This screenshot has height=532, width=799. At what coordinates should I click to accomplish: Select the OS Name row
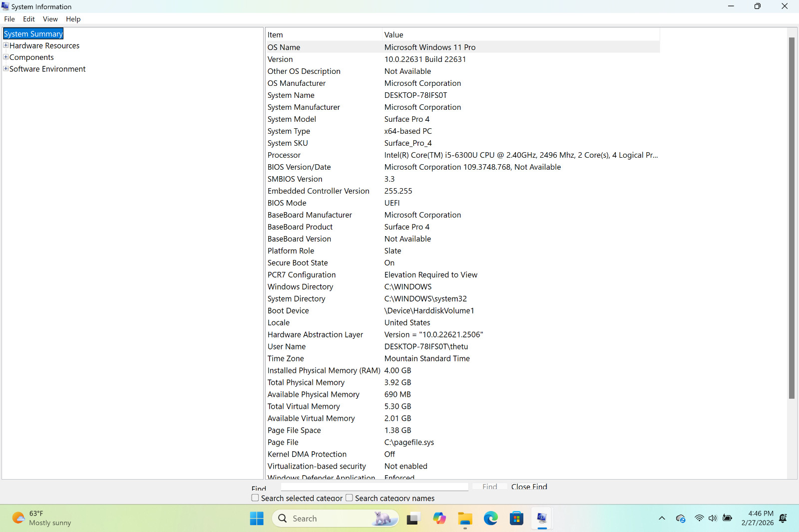coord(462,47)
